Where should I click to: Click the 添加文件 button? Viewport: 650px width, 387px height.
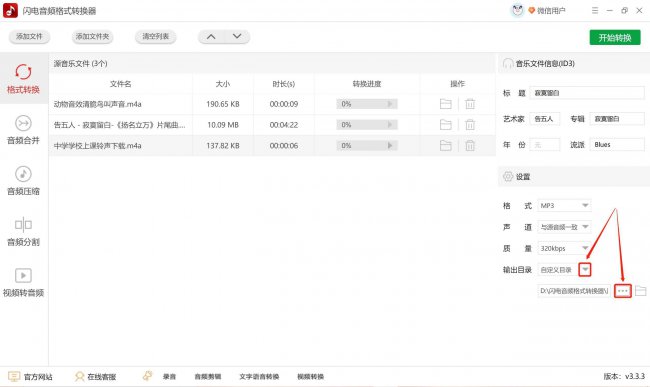click(x=29, y=36)
